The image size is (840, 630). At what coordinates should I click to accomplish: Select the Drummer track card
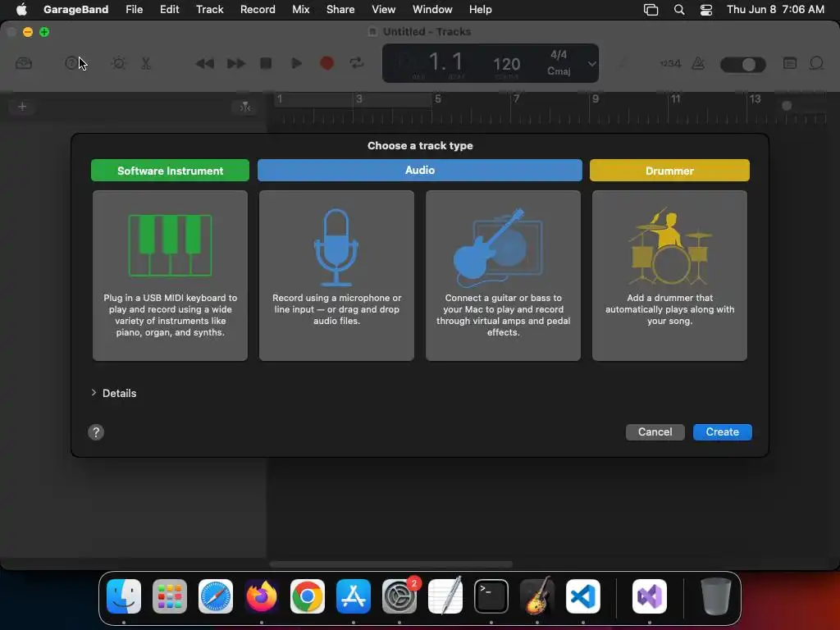click(x=669, y=276)
